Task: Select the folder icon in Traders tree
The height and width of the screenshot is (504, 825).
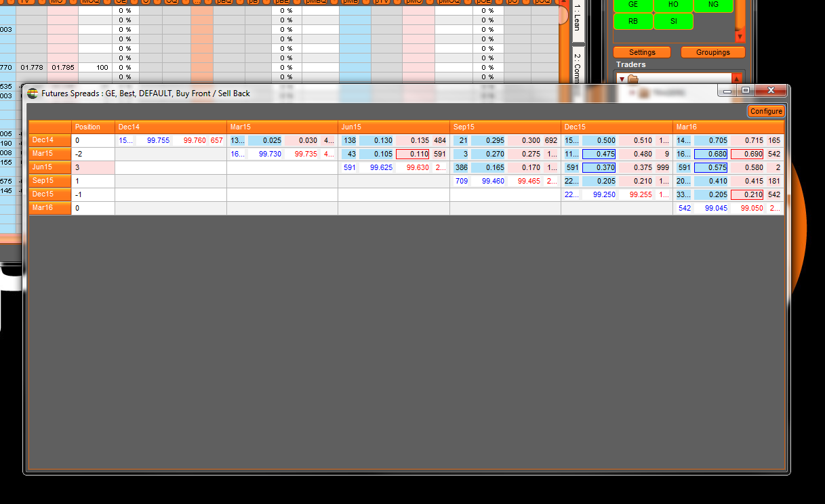Action: (x=633, y=79)
